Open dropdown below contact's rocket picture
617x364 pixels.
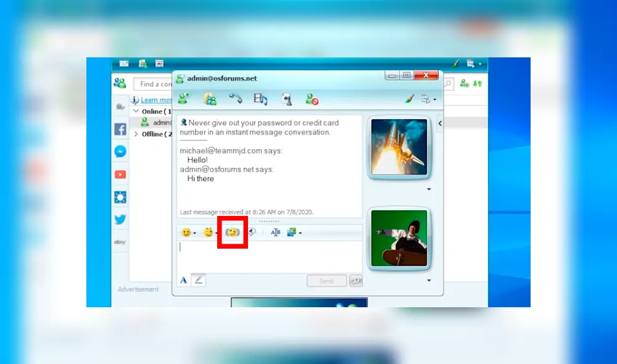(x=429, y=189)
